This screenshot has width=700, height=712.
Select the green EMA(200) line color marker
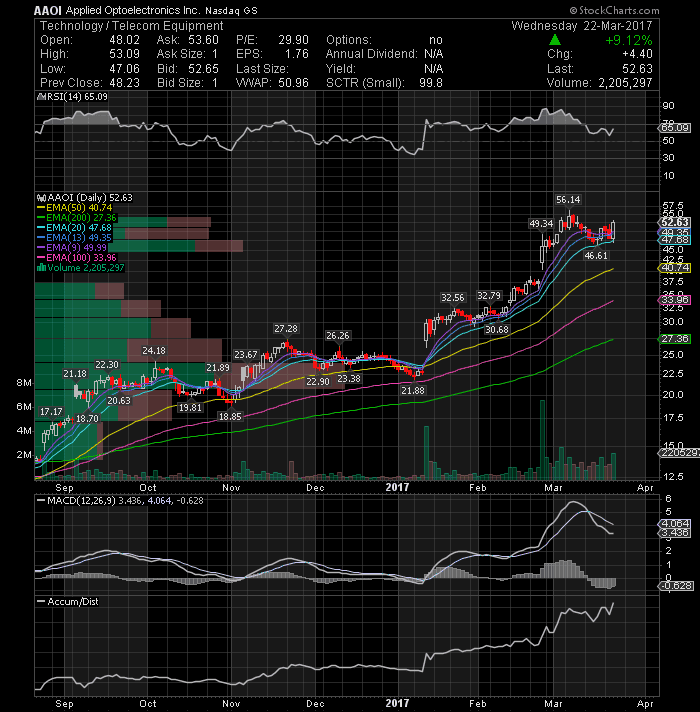pos(41,218)
